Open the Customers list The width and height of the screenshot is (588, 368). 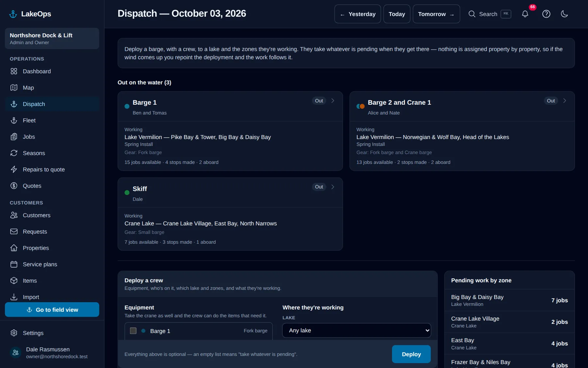(52, 215)
